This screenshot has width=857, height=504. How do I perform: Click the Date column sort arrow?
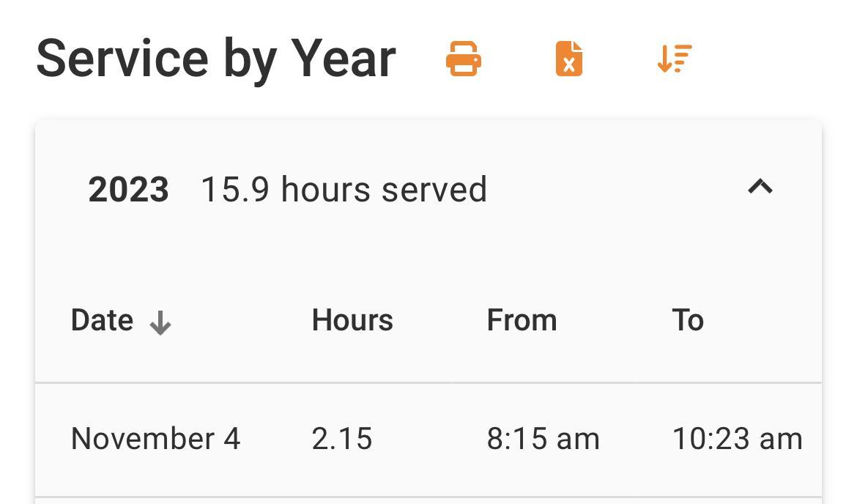(x=160, y=322)
